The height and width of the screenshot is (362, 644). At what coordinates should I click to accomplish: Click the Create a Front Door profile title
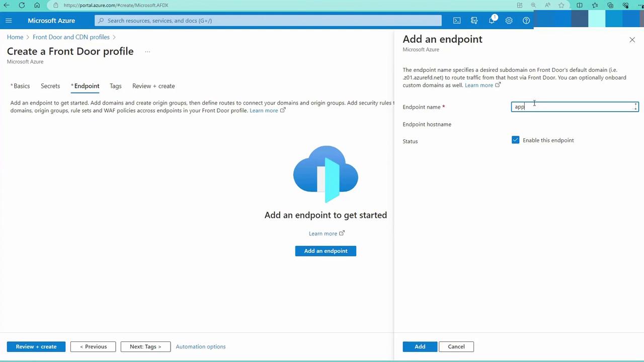[70, 51]
